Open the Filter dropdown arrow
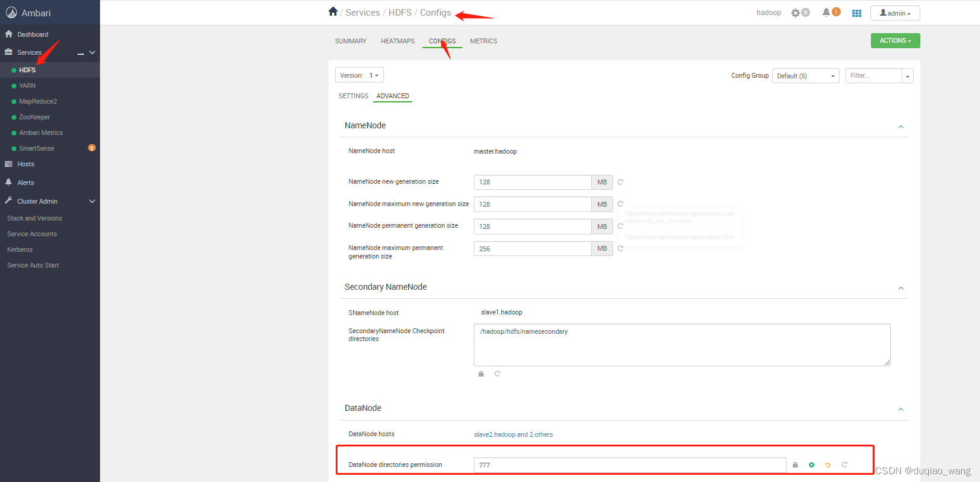The width and height of the screenshot is (980, 482). pyautogui.click(x=908, y=76)
